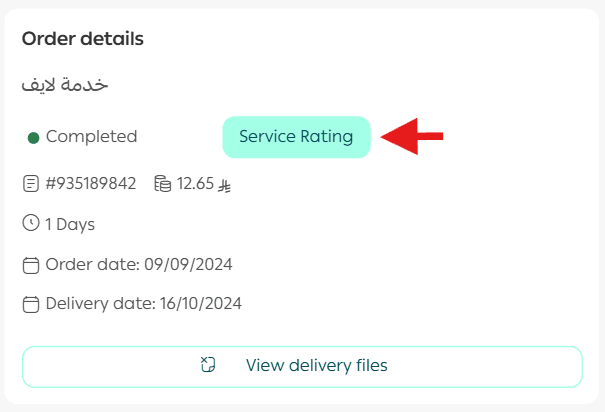
Task: Click the clock duration icon
Action: 31,224
